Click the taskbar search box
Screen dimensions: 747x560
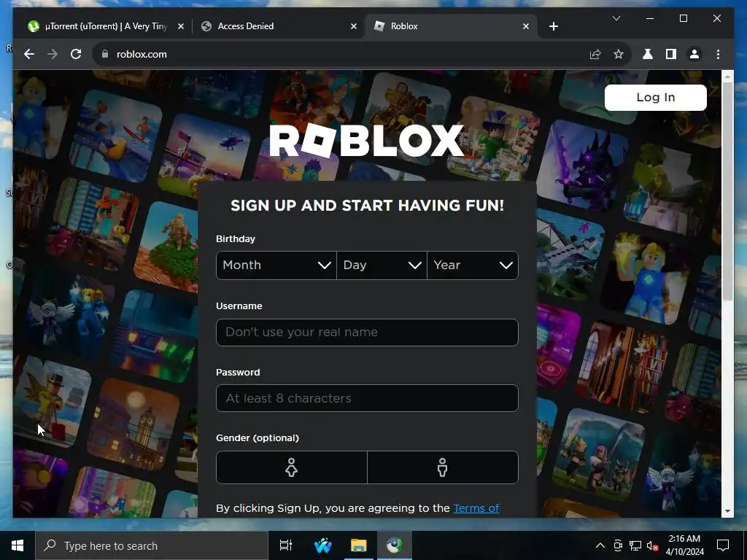(x=152, y=545)
